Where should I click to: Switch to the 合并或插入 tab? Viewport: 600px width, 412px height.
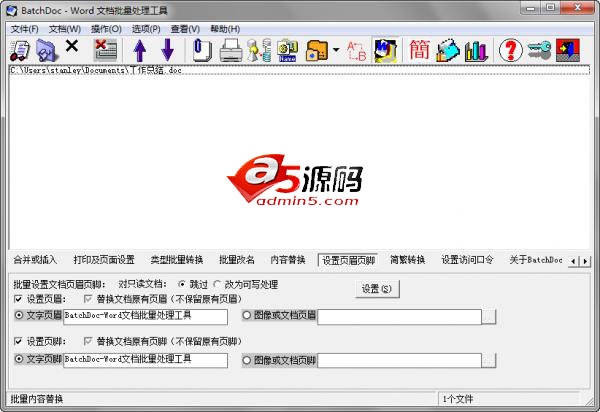(x=35, y=260)
